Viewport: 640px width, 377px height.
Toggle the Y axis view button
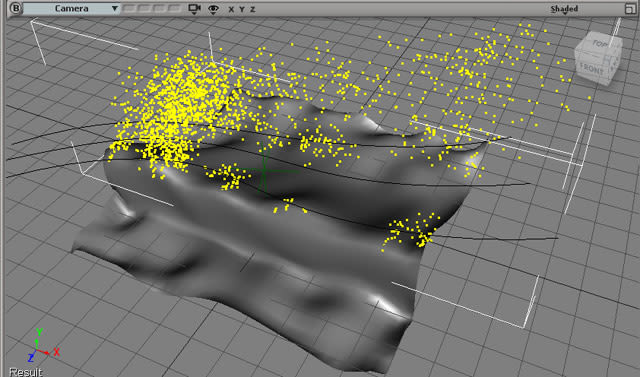(242, 9)
